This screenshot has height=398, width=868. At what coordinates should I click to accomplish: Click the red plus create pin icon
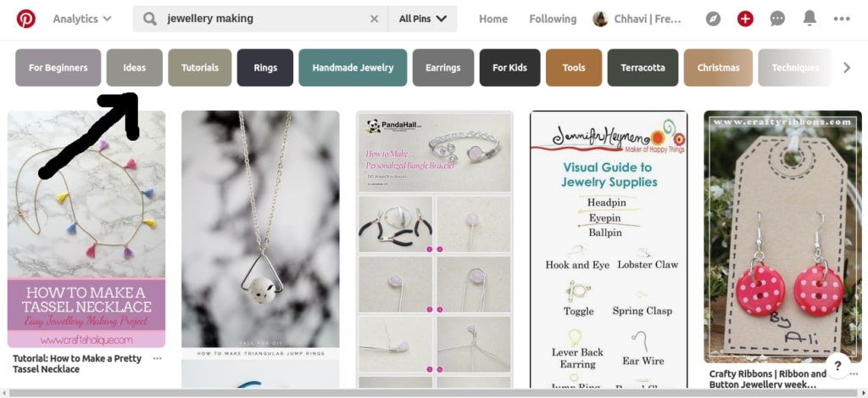(x=745, y=19)
